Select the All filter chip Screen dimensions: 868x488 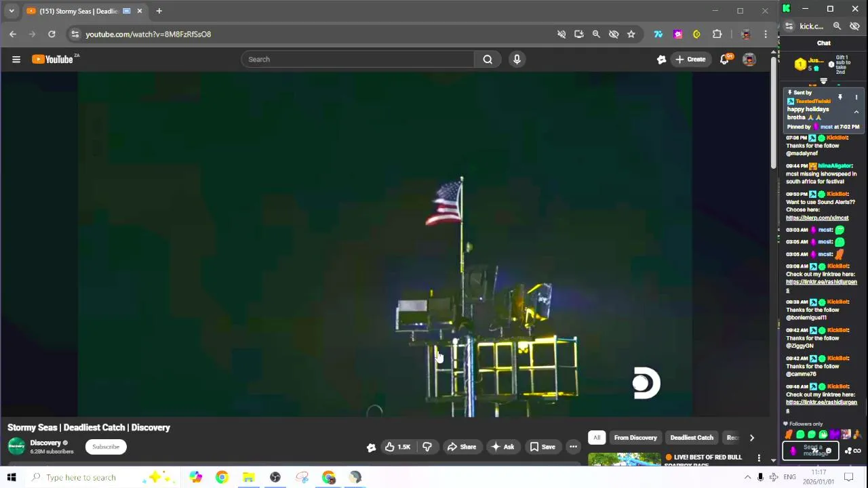point(597,437)
